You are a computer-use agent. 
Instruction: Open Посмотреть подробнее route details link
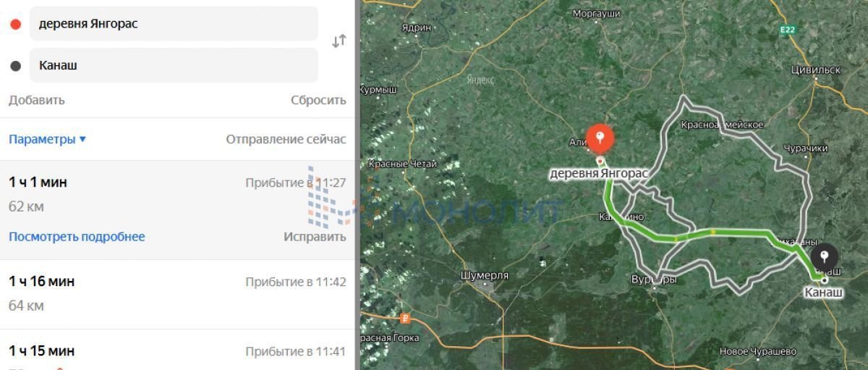77,237
